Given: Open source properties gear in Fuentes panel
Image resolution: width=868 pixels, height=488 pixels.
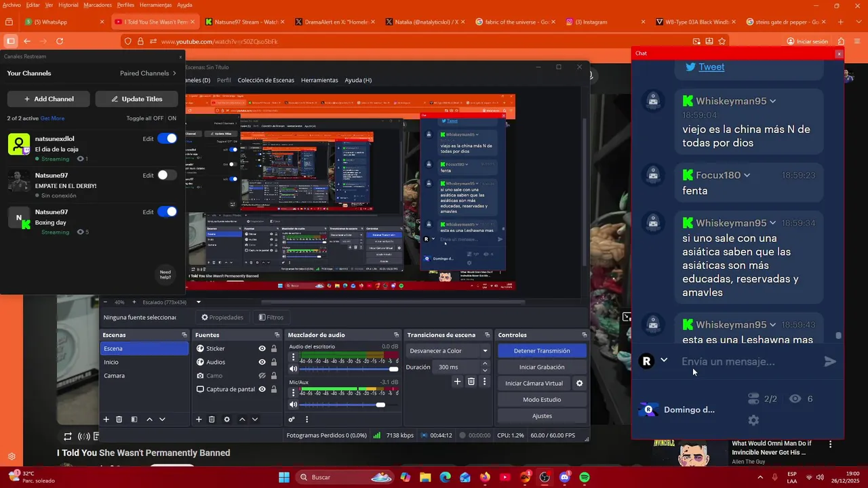Looking at the screenshot, I should [226, 420].
